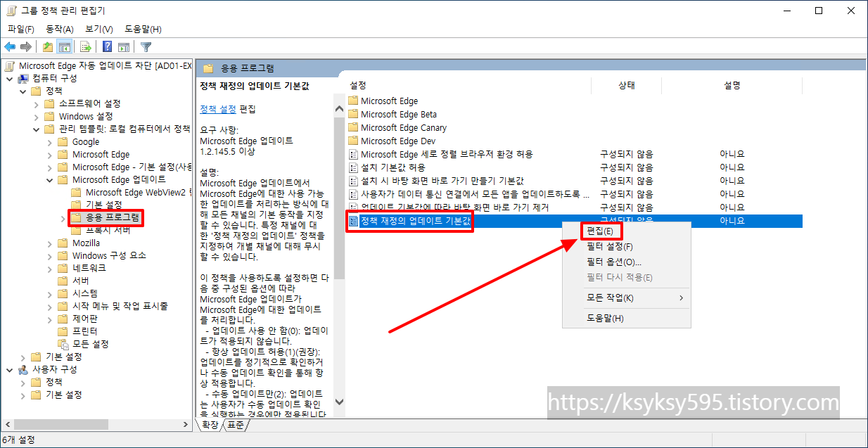868x448 pixels.
Task: Expand the 응용 프로그램 tree node
Action: (64, 218)
